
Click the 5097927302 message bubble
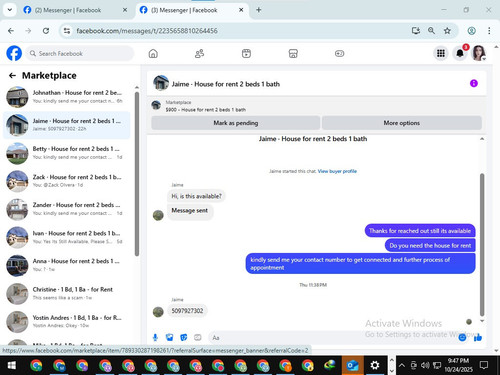click(x=187, y=311)
